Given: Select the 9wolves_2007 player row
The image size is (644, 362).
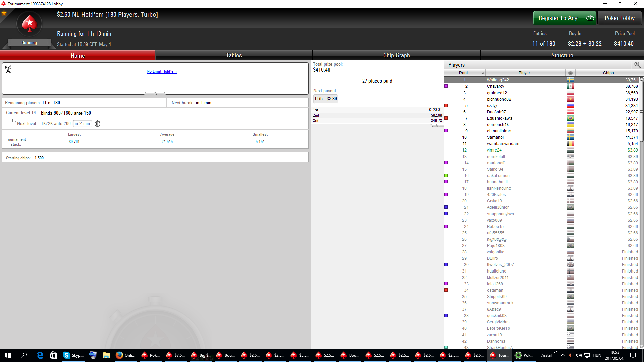Looking at the screenshot, I should pos(542,265).
